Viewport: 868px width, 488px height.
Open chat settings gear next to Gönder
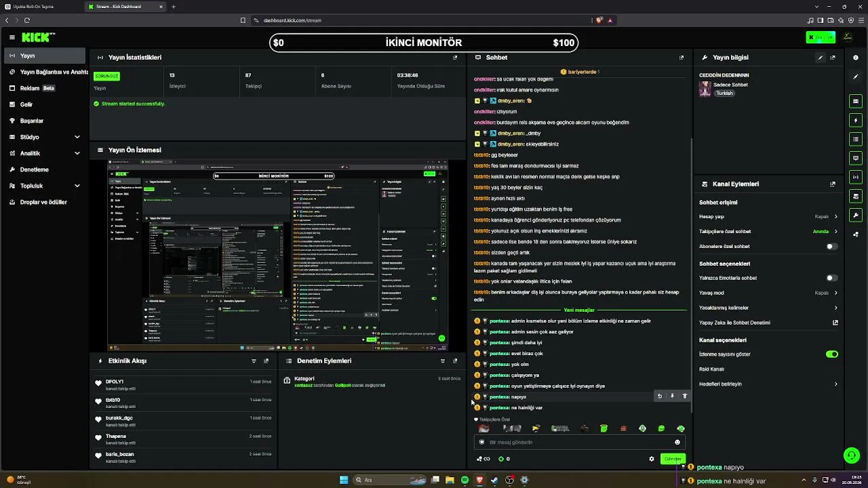point(652,459)
